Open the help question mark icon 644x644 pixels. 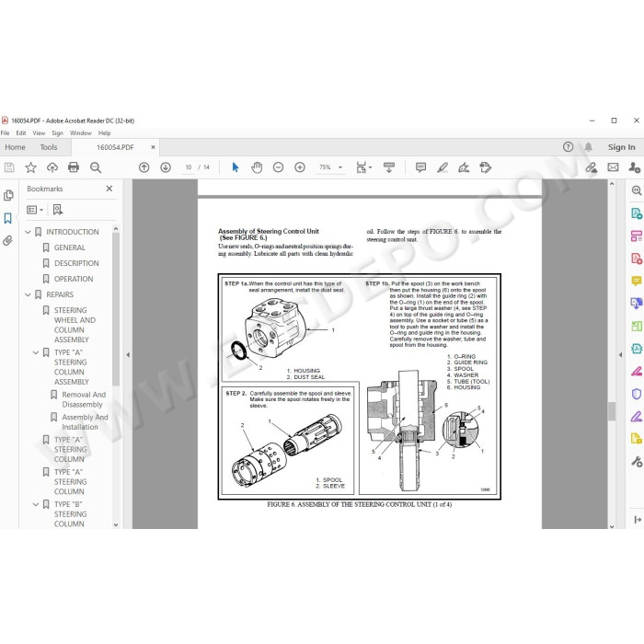click(568, 147)
